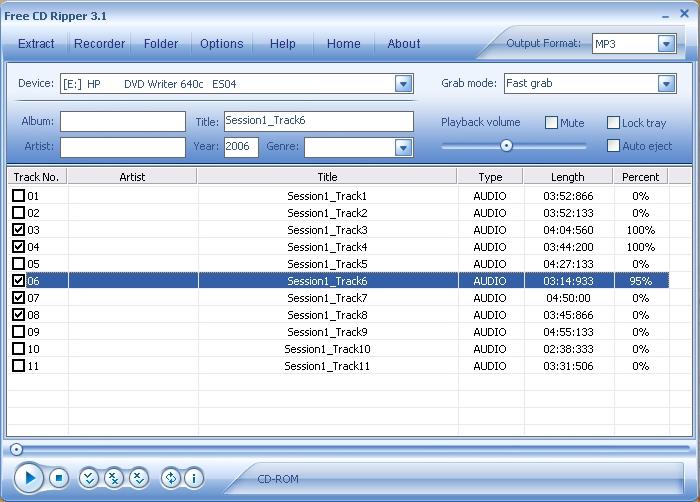Click the invert track selection icon
This screenshot has width=700, height=502.
(x=139, y=478)
